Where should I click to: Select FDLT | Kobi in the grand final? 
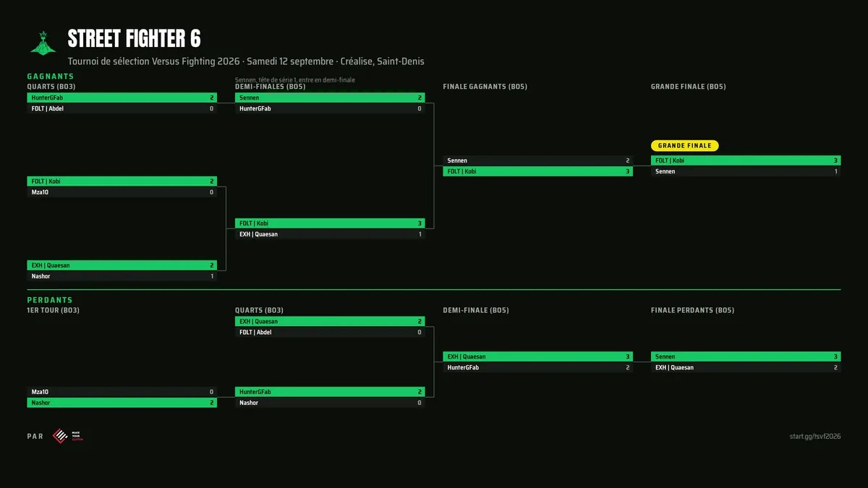pyautogui.click(x=746, y=160)
